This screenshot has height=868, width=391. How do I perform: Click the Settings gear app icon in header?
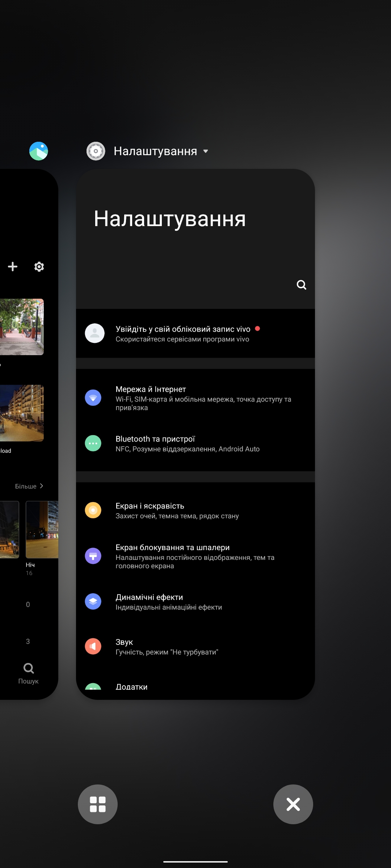pyautogui.click(x=96, y=151)
